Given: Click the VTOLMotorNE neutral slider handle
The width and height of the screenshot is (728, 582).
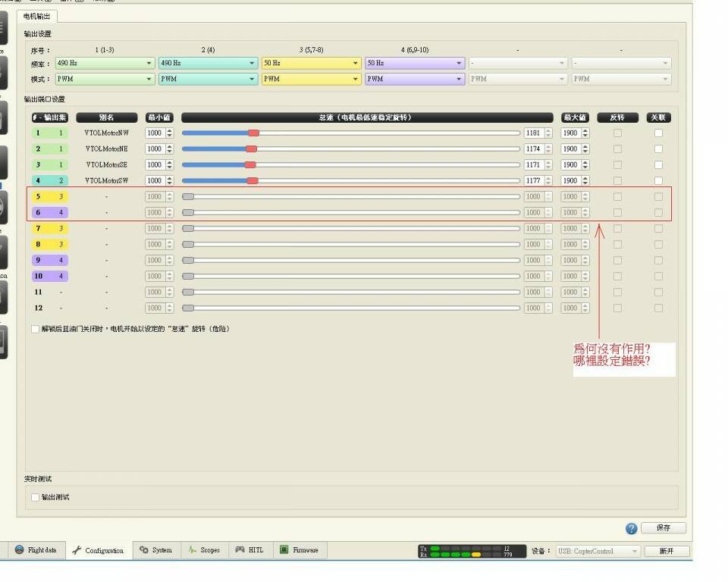Looking at the screenshot, I should click(251, 149).
